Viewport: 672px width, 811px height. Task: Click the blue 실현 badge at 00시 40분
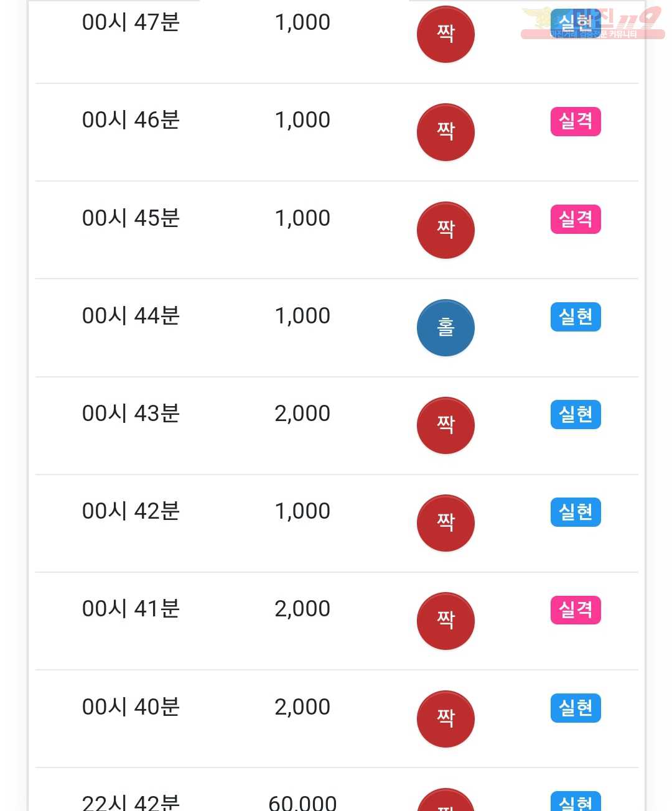tap(576, 708)
